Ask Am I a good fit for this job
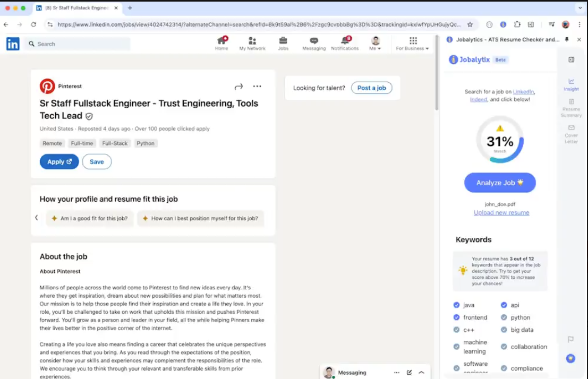This screenshot has width=588, height=379. (90, 218)
